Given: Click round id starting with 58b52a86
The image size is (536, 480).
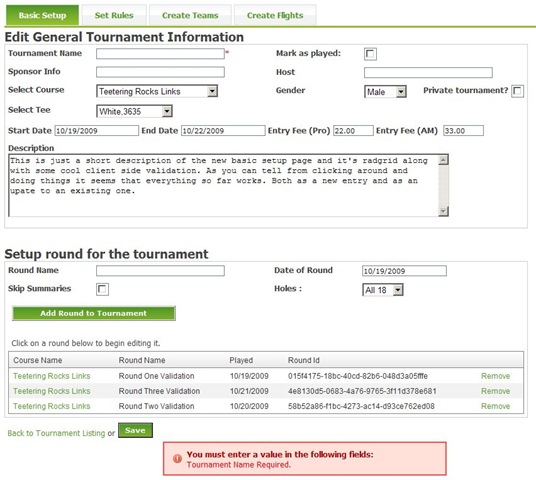Looking at the screenshot, I should [361, 406].
